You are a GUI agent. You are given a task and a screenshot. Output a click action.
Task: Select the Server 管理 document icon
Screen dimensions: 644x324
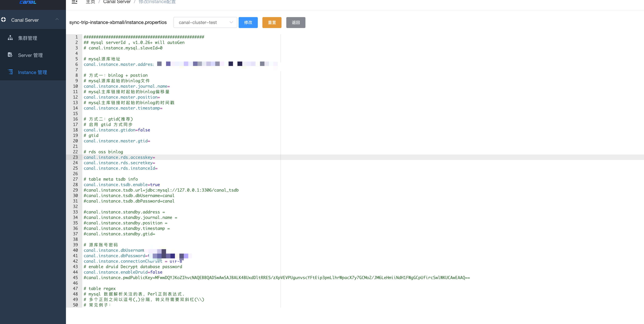pos(10,55)
